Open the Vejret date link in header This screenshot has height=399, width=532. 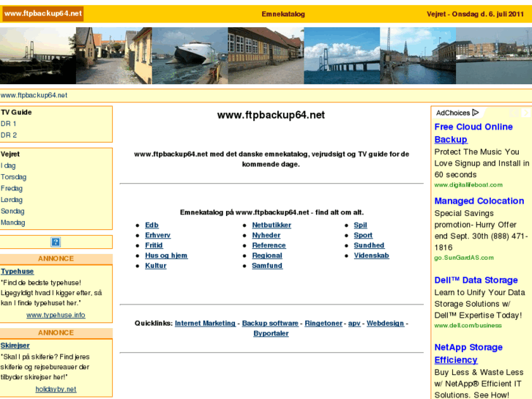(x=476, y=14)
